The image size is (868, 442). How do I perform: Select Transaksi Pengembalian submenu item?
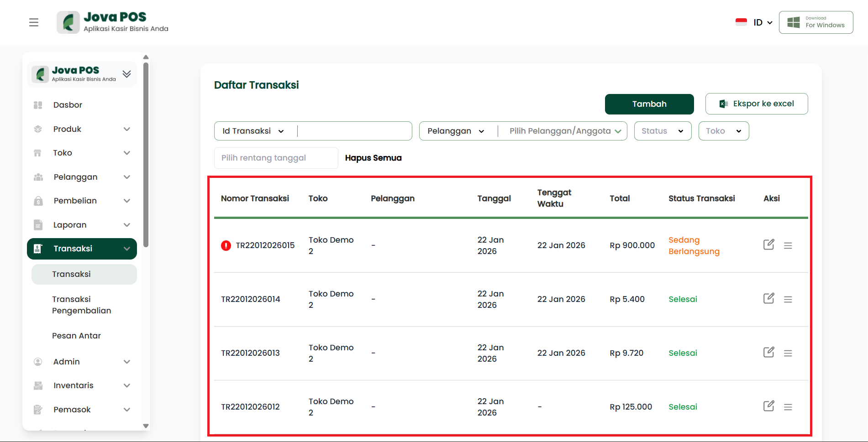(81, 305)
